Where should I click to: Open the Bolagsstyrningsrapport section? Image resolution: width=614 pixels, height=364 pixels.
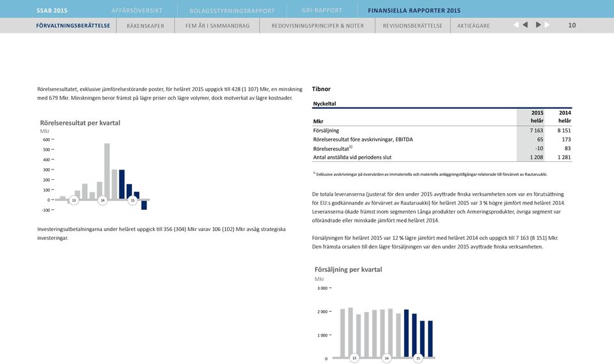232,11
